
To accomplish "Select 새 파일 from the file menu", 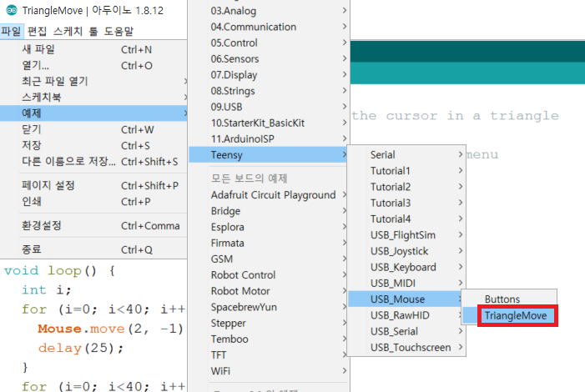I will [93, 49].
